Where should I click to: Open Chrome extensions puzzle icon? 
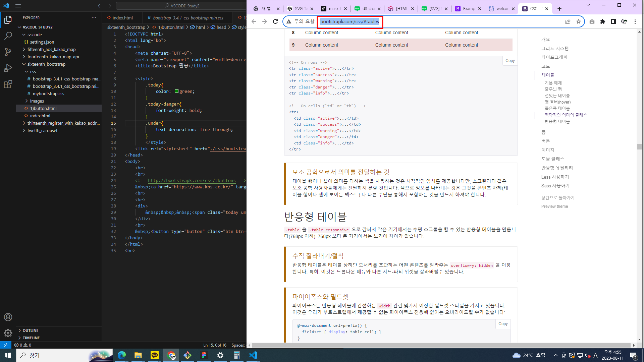[x=603, y=21]
